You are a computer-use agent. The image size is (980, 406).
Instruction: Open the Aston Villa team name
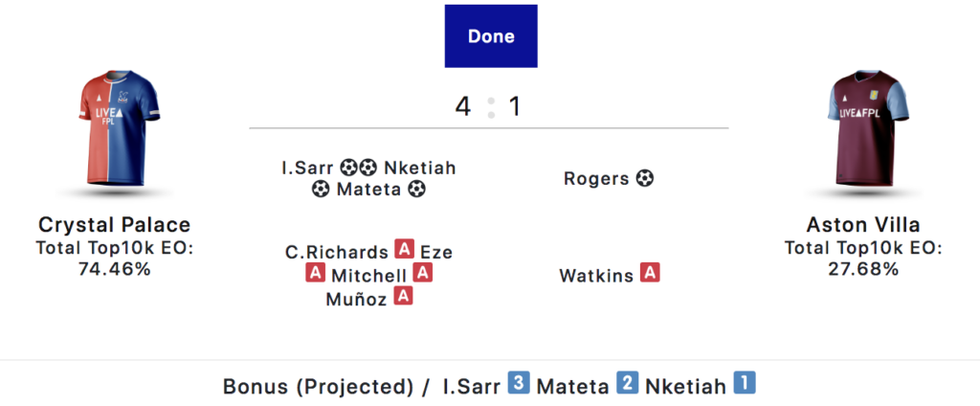(865, 225)
